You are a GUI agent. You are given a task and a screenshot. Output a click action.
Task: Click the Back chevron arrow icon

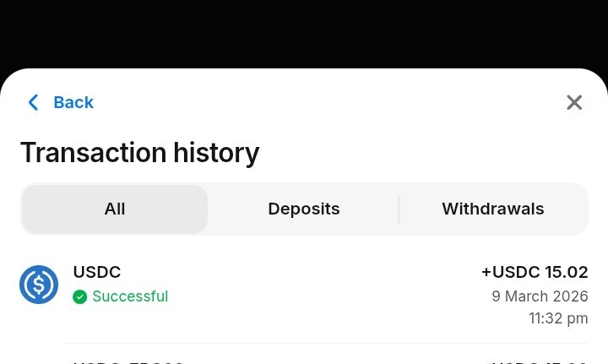(x=33, y=103)
